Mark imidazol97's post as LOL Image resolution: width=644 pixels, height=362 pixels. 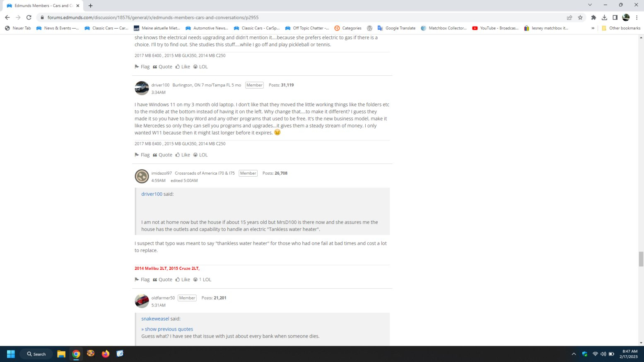click(202, 280)
